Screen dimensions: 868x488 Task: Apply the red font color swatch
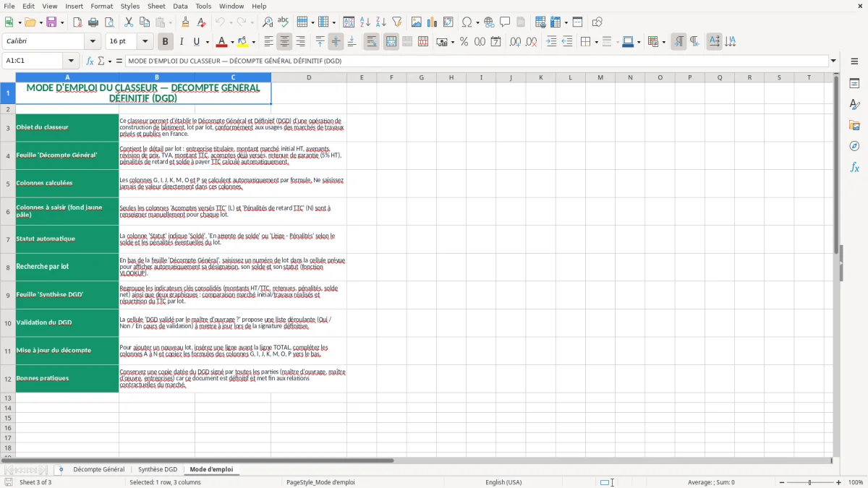click(x=222, y=42)
